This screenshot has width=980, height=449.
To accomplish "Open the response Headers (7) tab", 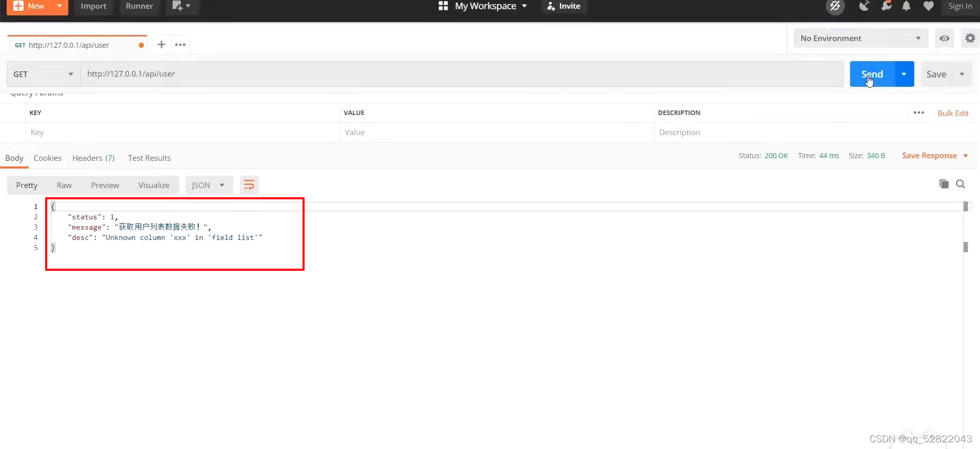I will click(93, 158).
